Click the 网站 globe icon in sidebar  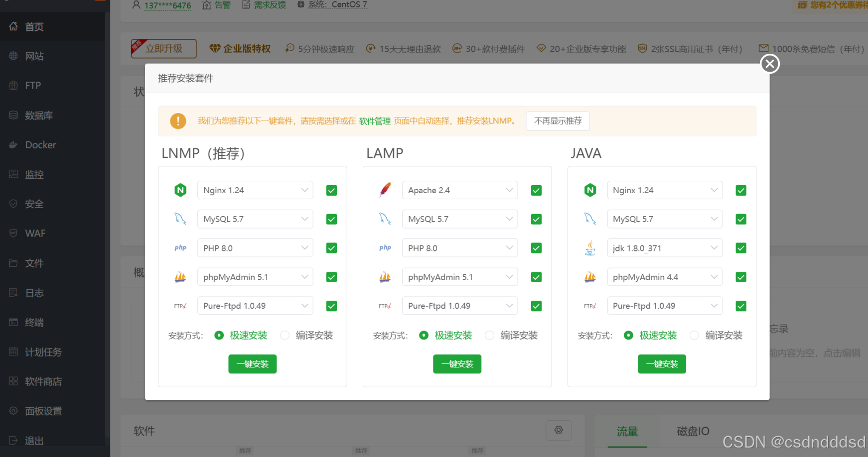coord(13,56)
